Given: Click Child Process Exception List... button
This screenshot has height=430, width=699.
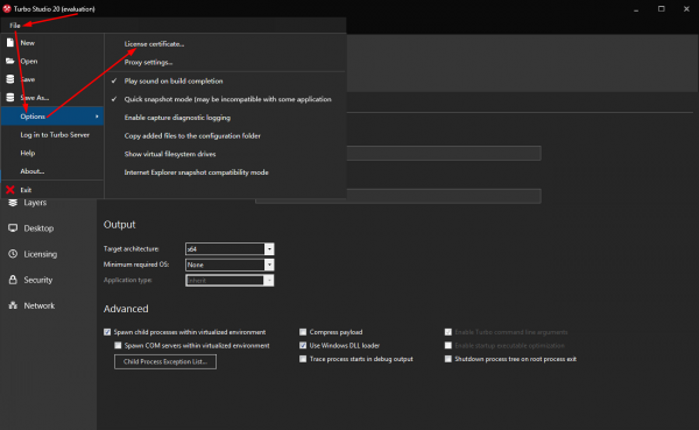Looking at the screenshot, I should [165, 361].
